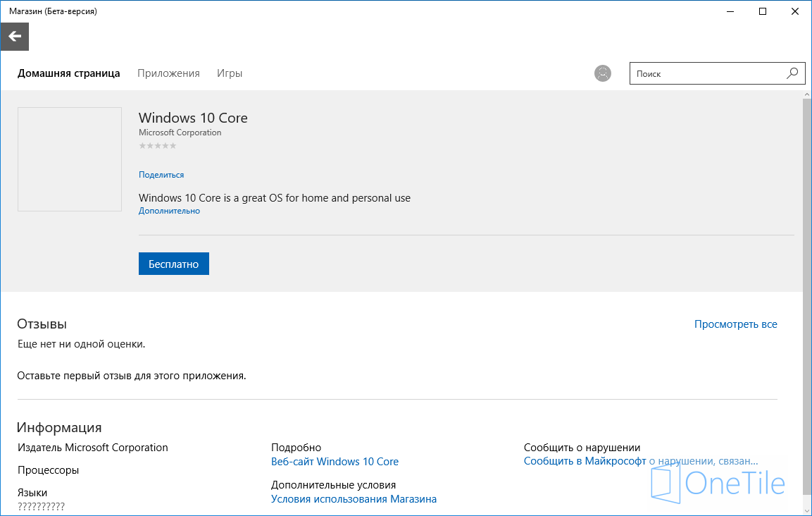
Task: Click the Бесплатно install button
Action: (174, 264)
